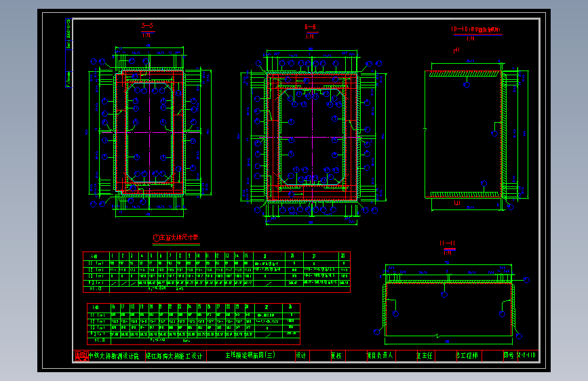Select the 复核 cell in title block

[336, 355]
